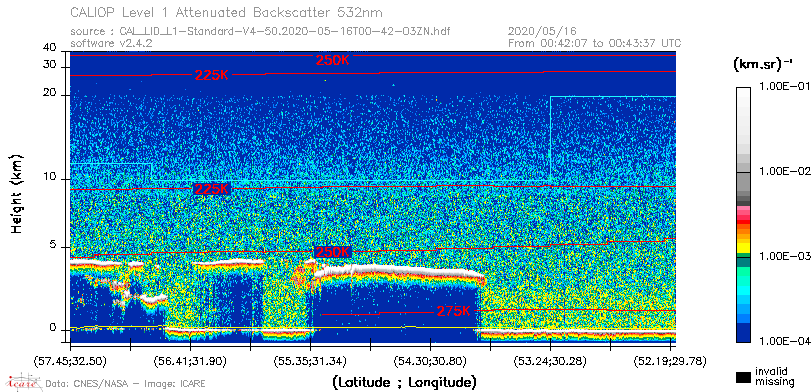The image size is (811, 392).
Task: Click the '(Latitude ; Longitude)' axis label
Action: (x=404, y=383)
